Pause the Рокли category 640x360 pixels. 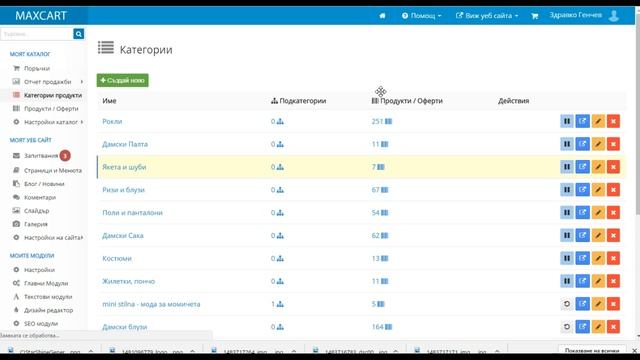click(x=567, y=121)
